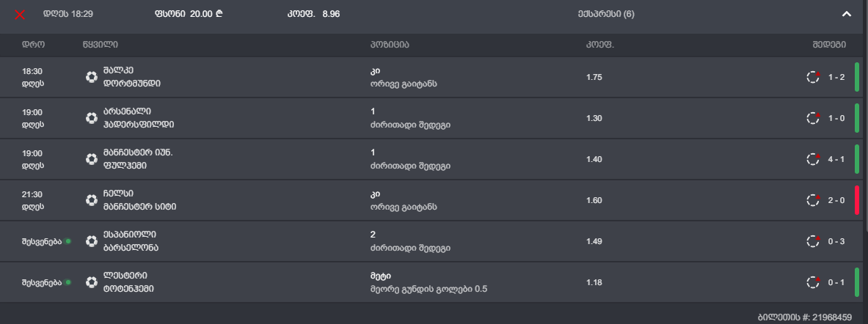Collapse the ექსპრესი (6) ticket with the chevron

(846, 14)
